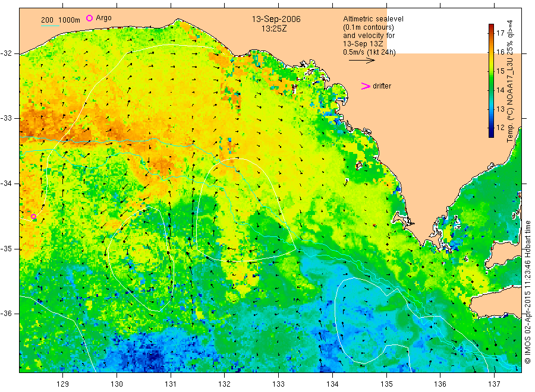
Task: Click the time label 13:25Z
Action: pos(274,29)
